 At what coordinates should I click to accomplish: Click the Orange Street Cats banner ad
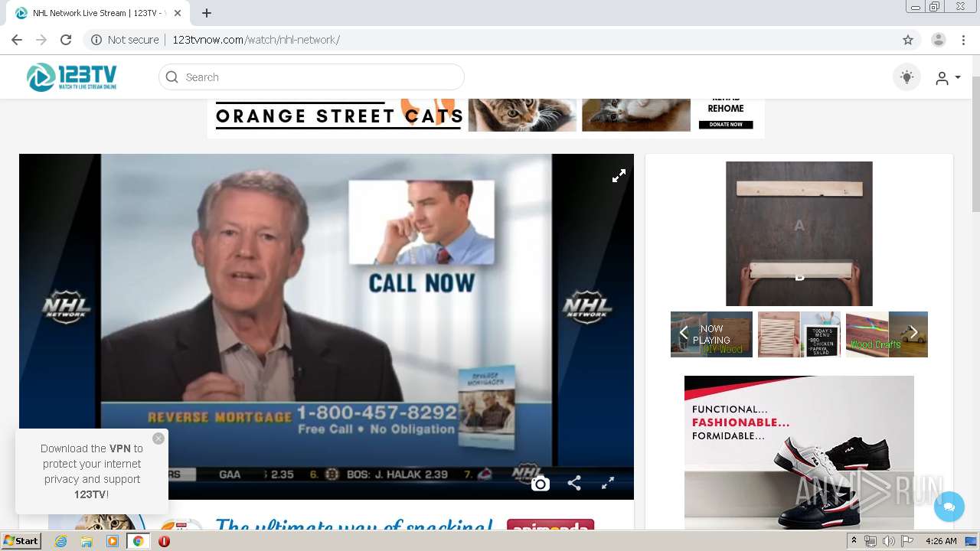pos(485,117)
